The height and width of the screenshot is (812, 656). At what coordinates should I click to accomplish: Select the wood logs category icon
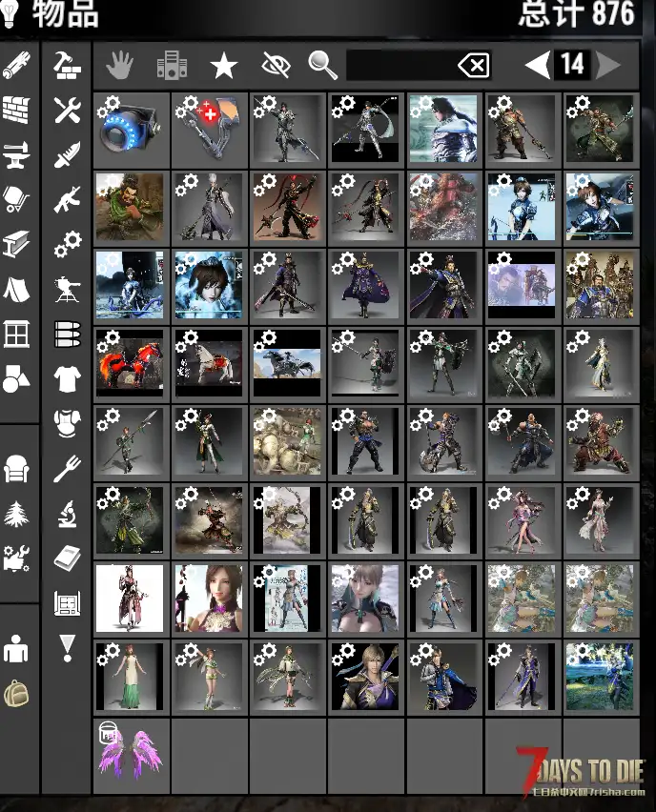(x=16, y=65)
